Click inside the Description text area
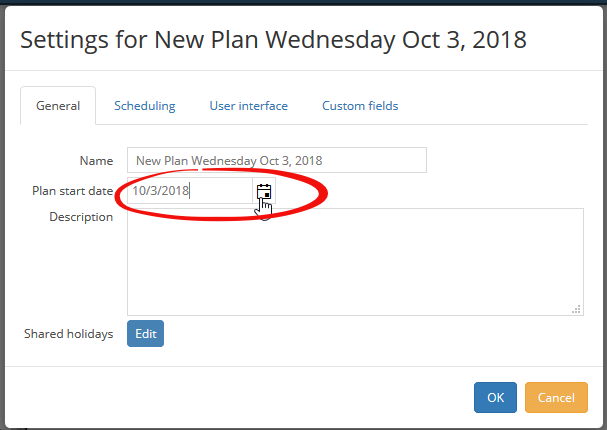This screenshot has height=430, width=607. [355, 262]
